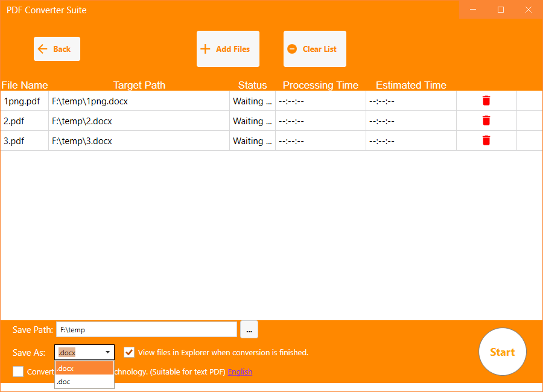Uncheck View files in Explorer when finished

tap(129, 352)
